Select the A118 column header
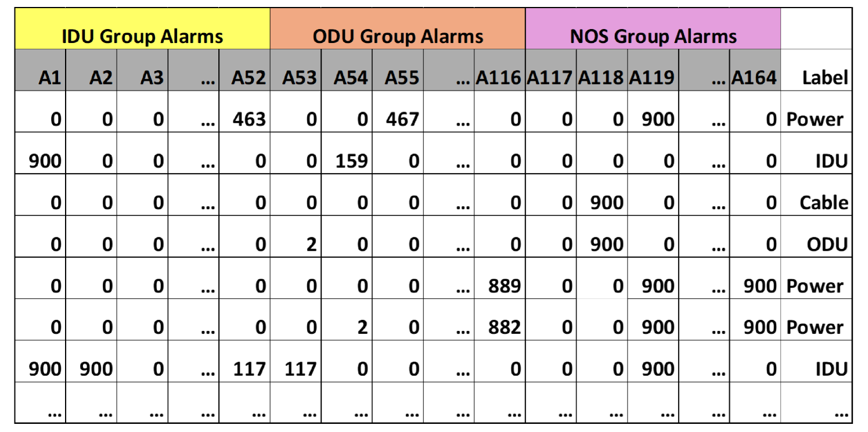 pos(602,78)
